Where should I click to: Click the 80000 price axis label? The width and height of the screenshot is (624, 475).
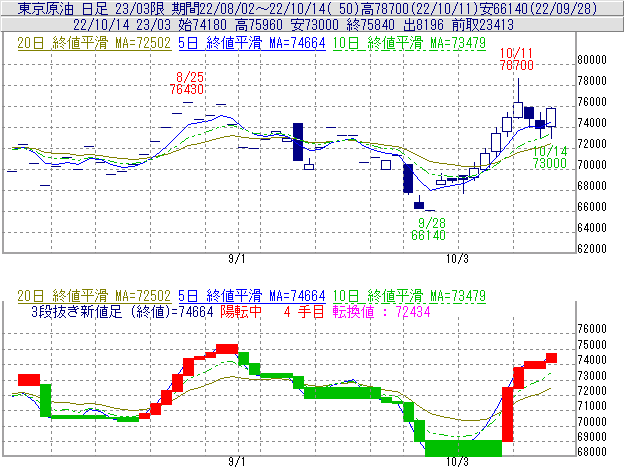(592, 60)
